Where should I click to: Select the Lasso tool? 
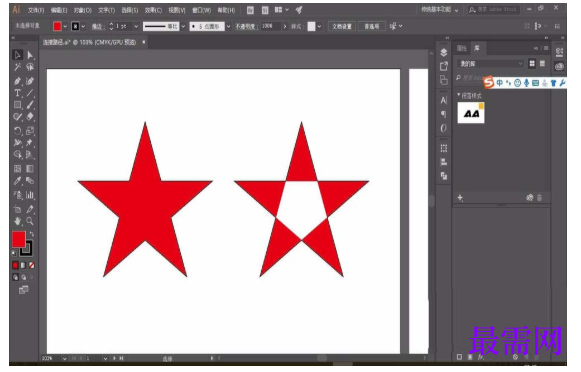pos(30,67)
